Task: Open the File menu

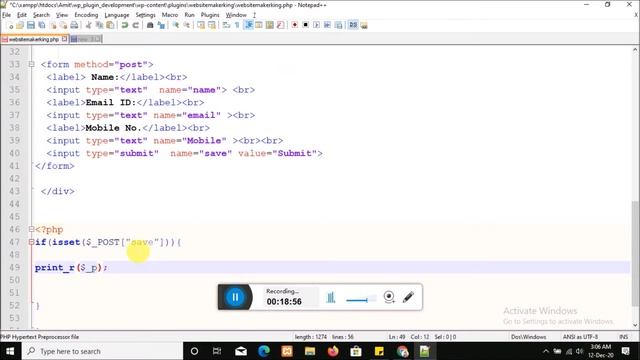Action: point(6,15)
